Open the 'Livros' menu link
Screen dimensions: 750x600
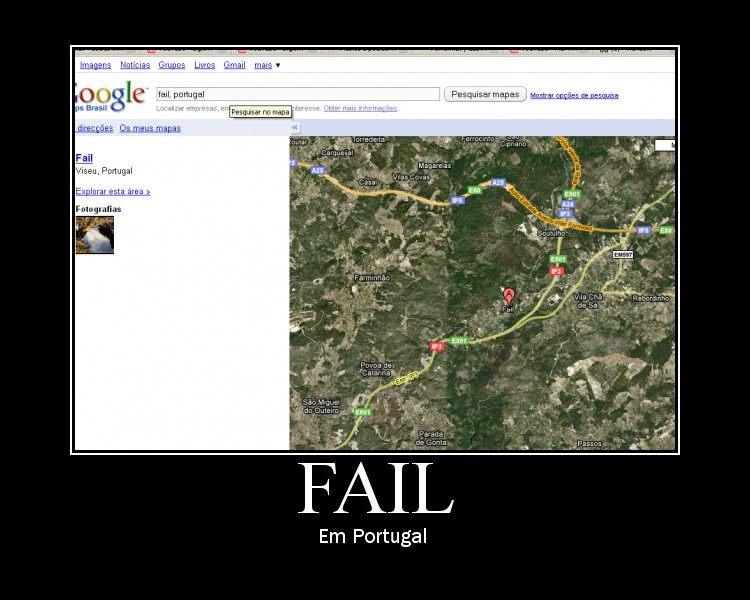point(204,65)
